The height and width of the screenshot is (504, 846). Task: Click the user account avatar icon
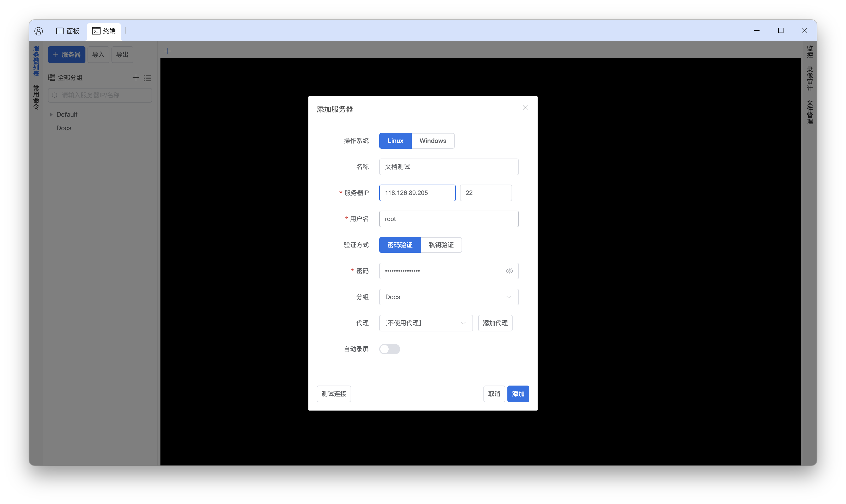pyautogui.click(x=38, y=31)
